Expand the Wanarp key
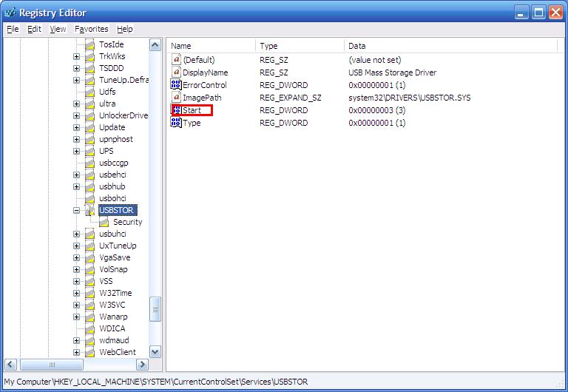This screenshot has width=568, height=392. point(76,317)
